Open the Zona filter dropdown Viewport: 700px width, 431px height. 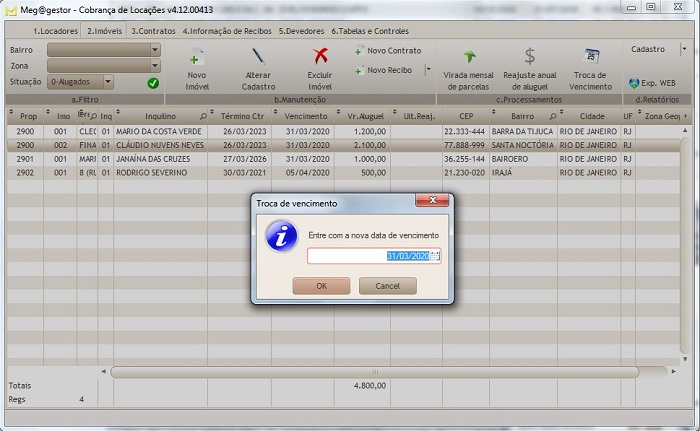tap(154, 65)
